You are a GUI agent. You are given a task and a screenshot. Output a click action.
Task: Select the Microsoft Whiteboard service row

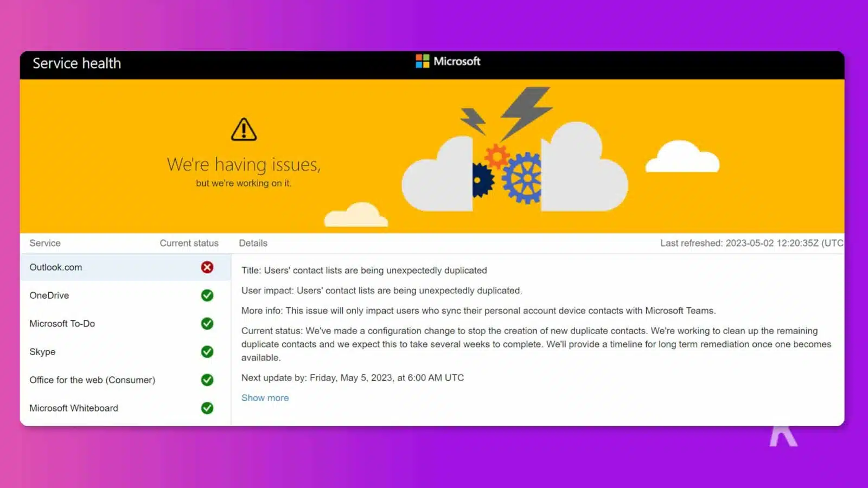point(125,408)
